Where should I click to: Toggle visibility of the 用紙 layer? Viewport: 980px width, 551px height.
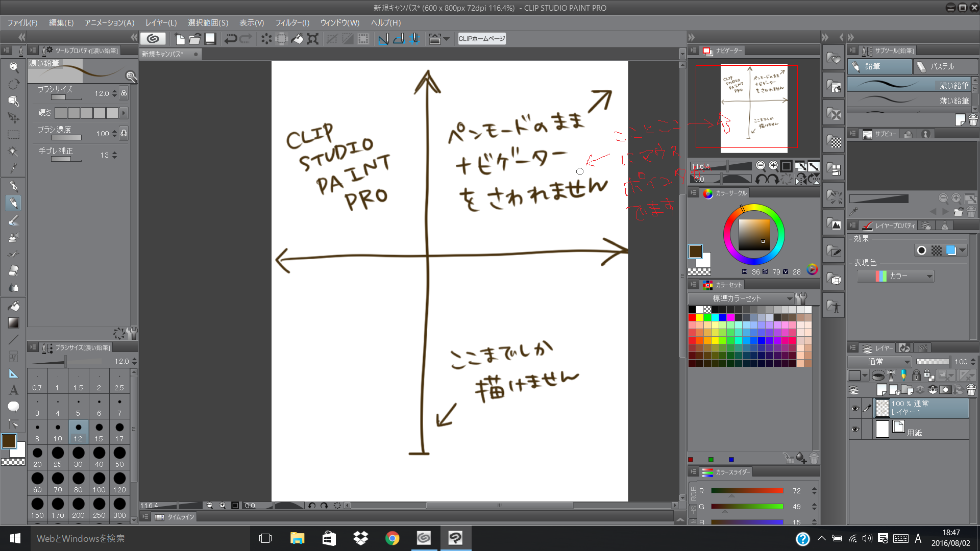click(855, 429)
